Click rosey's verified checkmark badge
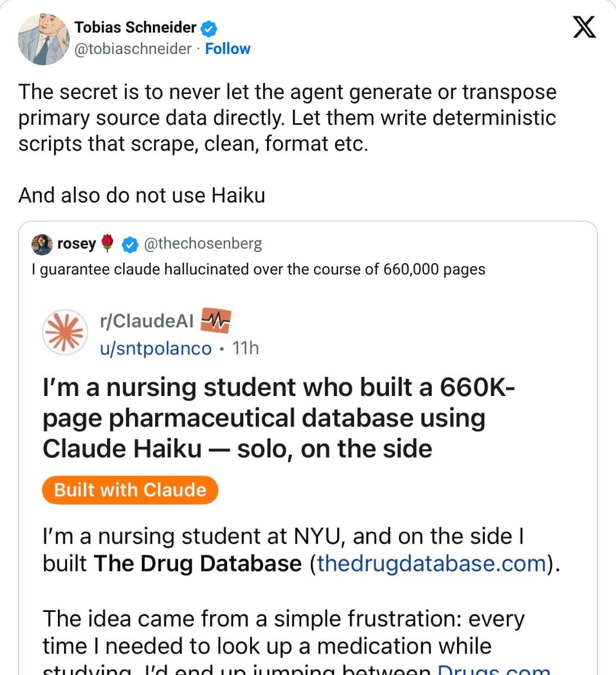The width and height of the screenshot is (616, 675). (x=130, y=244)
